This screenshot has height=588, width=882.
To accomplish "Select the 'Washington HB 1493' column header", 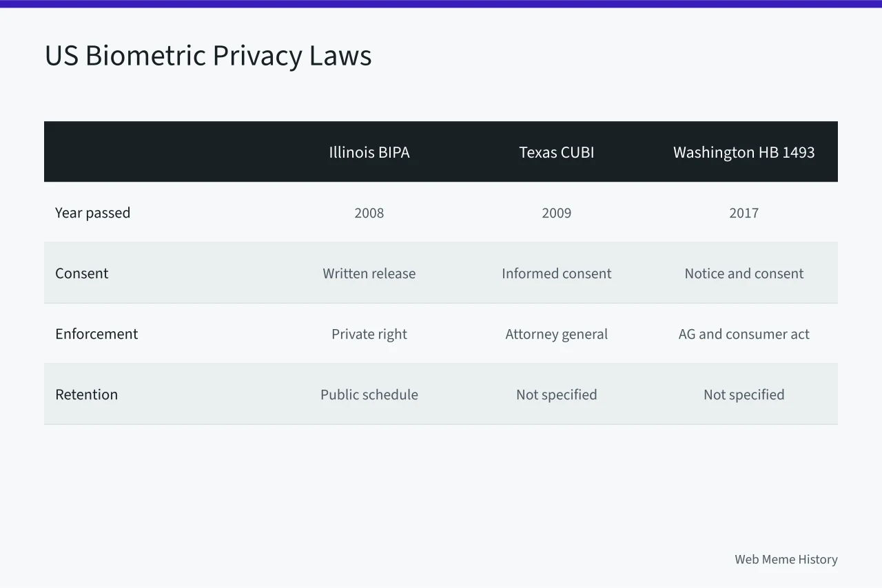I will coord(744,152).
